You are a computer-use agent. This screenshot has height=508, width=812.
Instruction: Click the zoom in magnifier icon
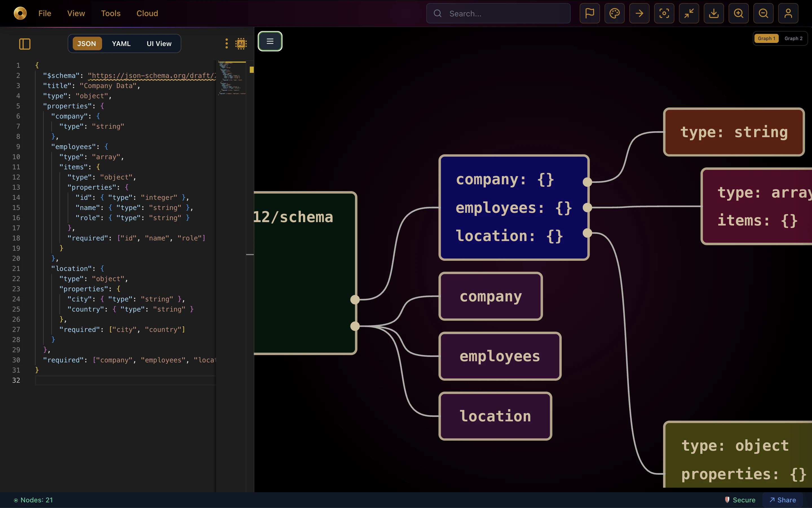tap(738, 14)
